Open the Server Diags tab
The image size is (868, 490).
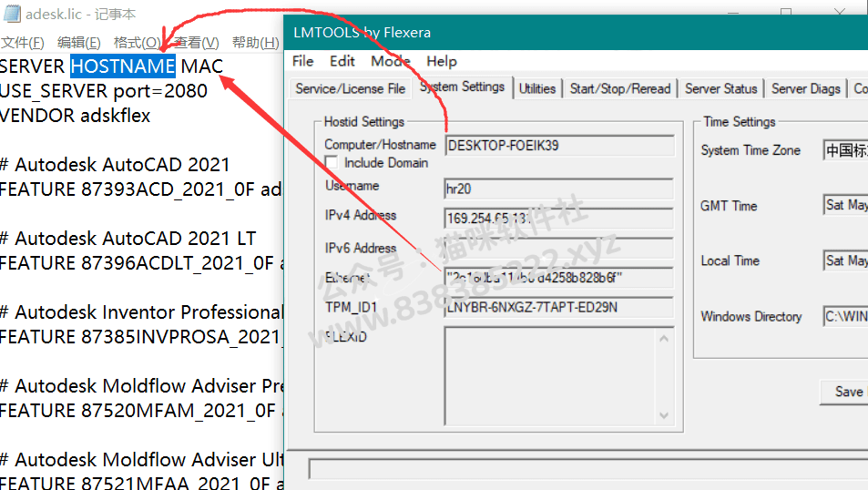tap(805, 88)
